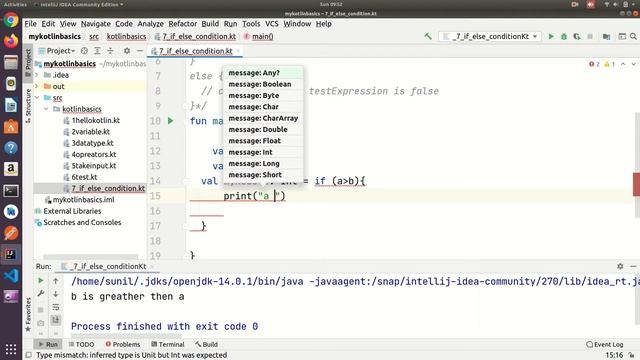Screen dimensions: 640x360
Task: Open the Event Log
Action: 604,344
